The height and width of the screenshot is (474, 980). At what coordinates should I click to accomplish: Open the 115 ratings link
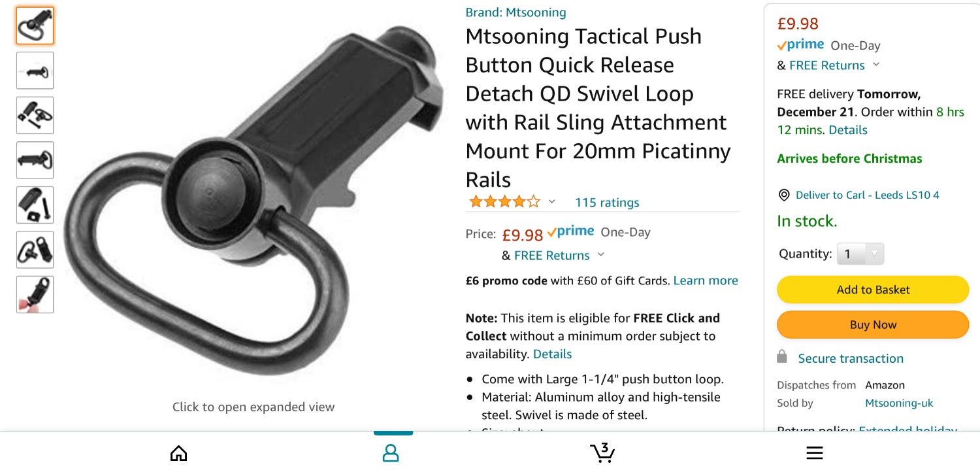607,203
